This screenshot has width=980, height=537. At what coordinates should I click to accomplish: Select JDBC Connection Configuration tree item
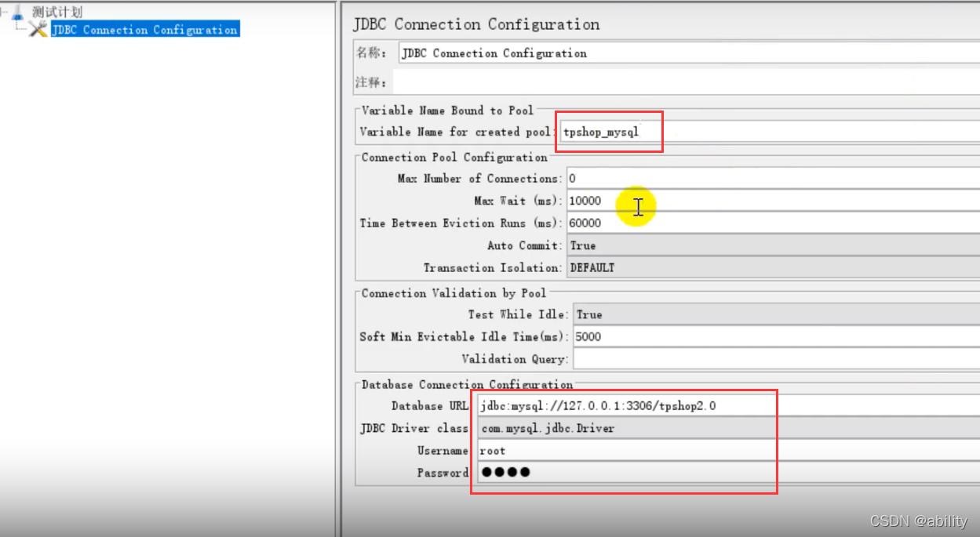click(144, 30)
